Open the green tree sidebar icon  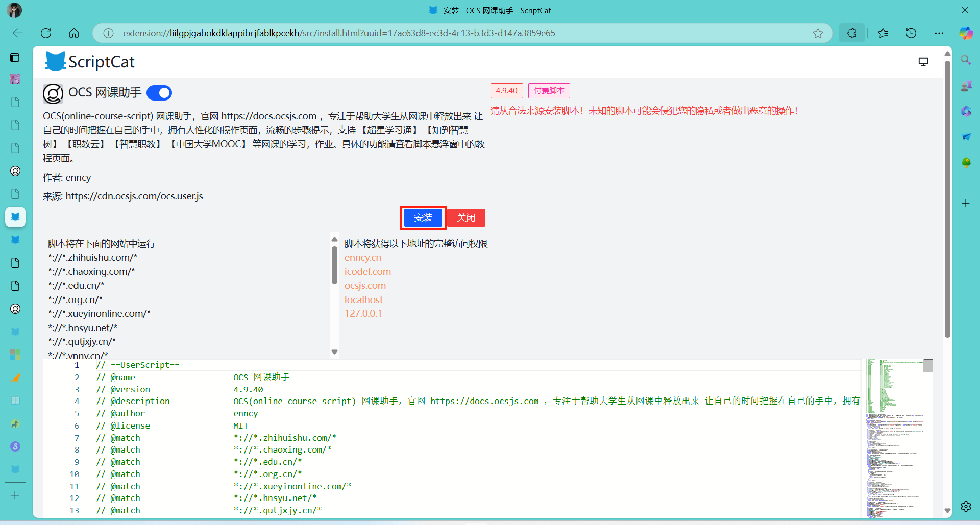[966, 163]
